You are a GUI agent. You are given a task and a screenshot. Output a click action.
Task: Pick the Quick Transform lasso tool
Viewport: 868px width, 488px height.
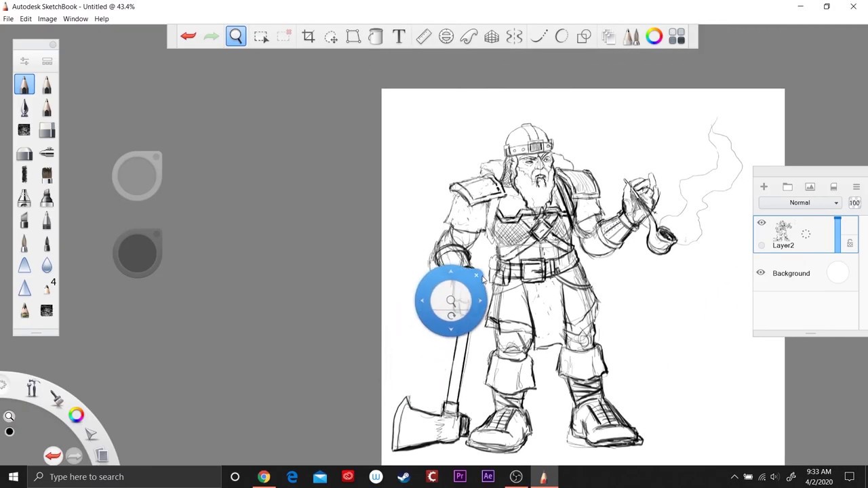[331, 37]
